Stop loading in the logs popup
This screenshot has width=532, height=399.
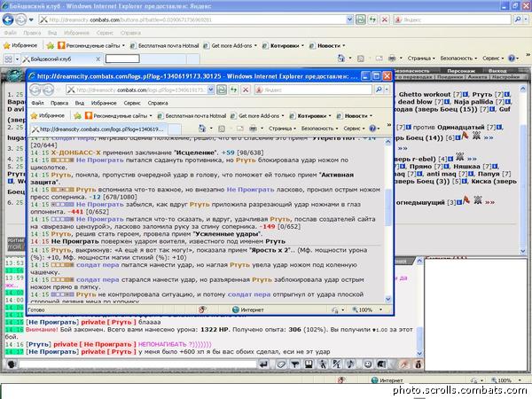pos(246,90)
